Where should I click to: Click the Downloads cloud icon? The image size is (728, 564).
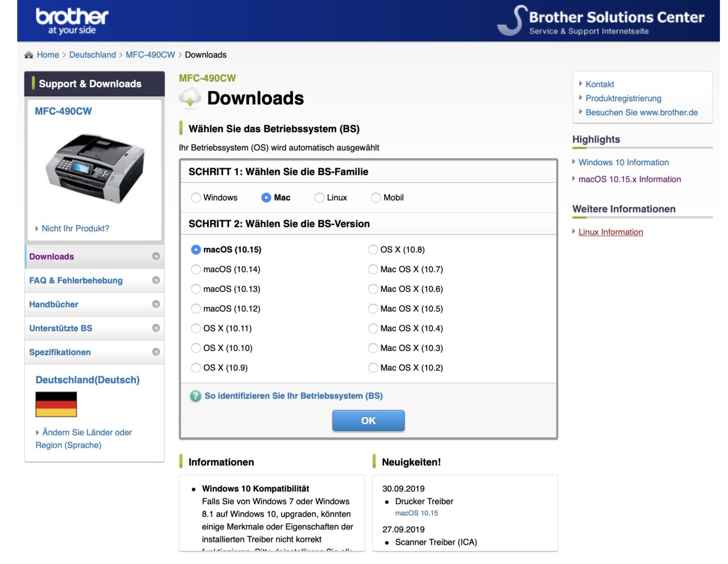click(190, 98)
